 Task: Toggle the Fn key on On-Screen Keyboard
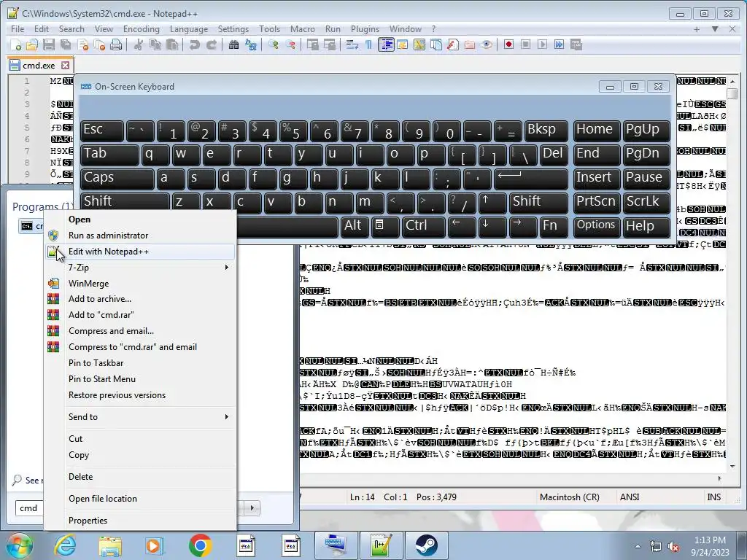(553, 227)
